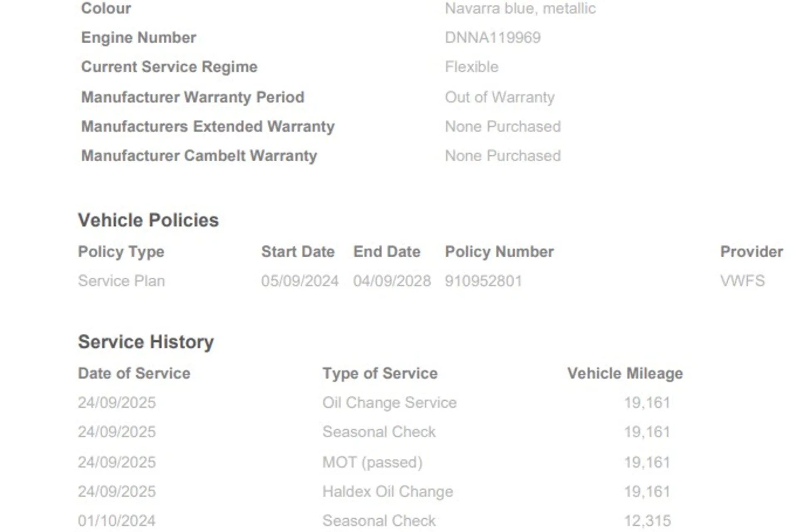The width and height of the screenshot is (798, 532).
Task: Click the Engine Number value DNNA119969
Action: coord(493,38)
